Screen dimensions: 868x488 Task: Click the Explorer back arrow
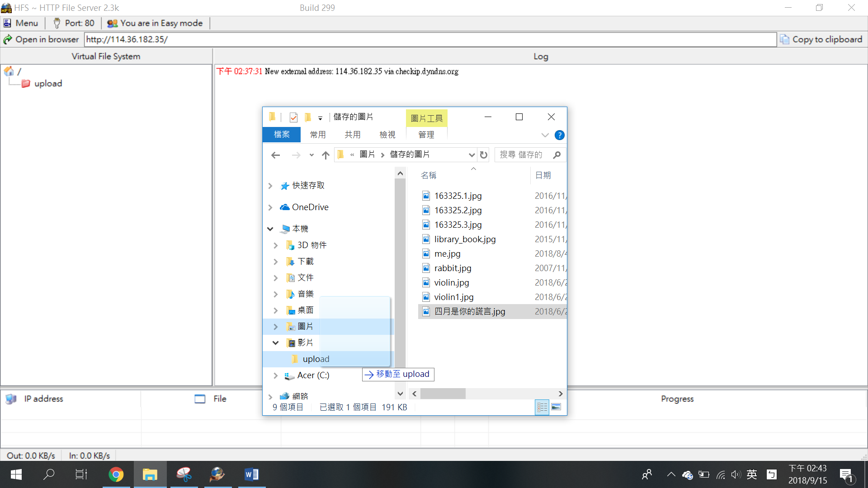point(275,155)
